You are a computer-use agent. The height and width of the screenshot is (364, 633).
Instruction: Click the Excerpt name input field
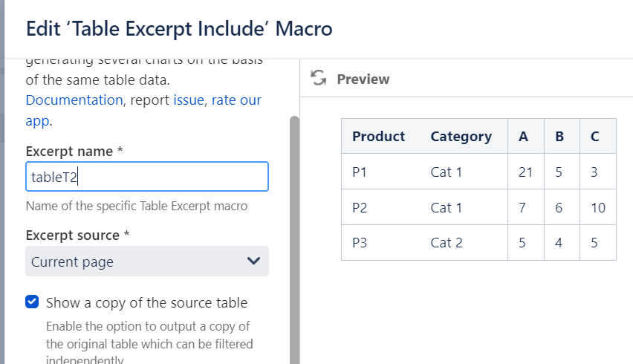146,177
